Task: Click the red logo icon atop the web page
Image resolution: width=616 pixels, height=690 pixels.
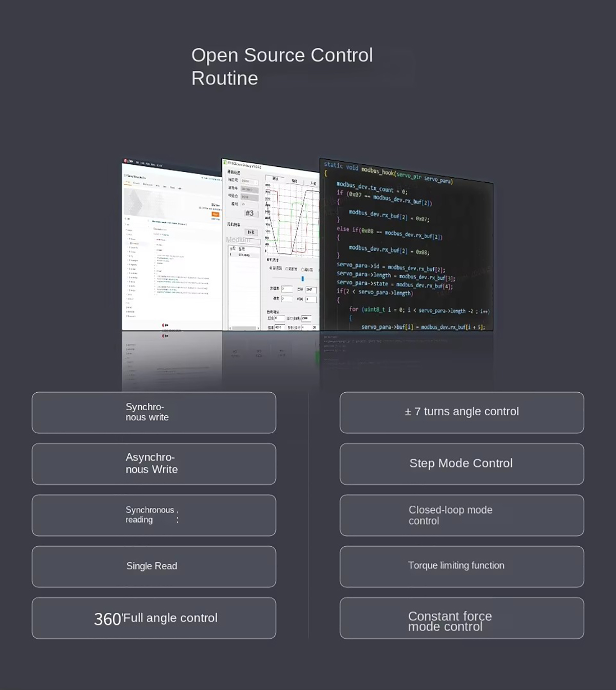Action: click(126, 161)
